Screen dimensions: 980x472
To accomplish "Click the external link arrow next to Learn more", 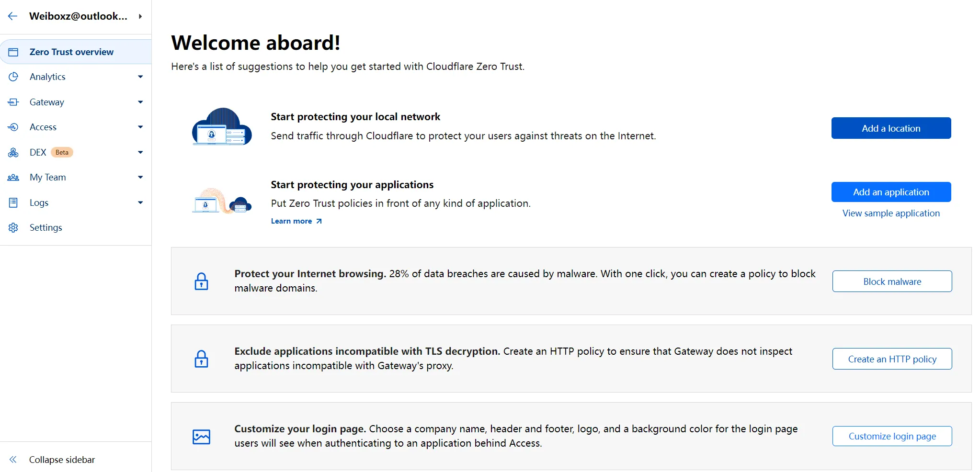I will (319, 221).
